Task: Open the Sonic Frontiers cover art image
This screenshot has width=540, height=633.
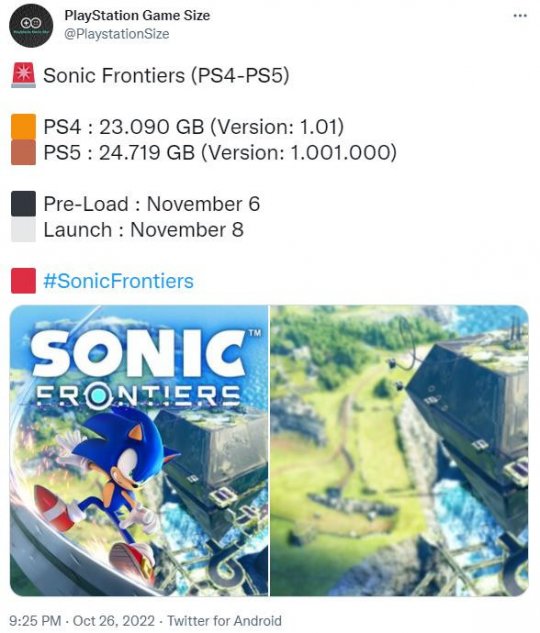Action: pyautogui.click(x=139, y=451)
